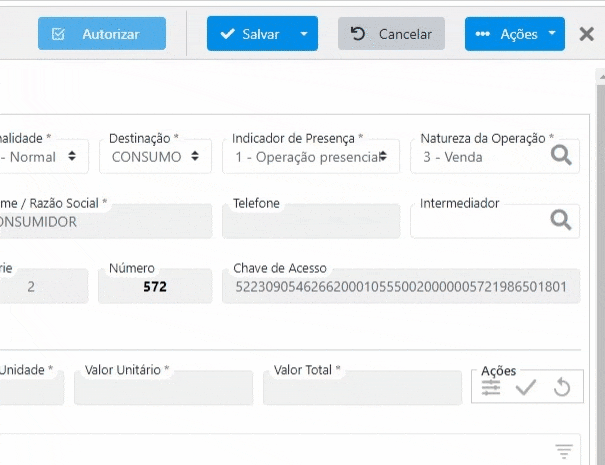Viewport: 605px width, 465px height.
Task: Open the Ações dropdown menu button
Action: [x=515, y=34]
